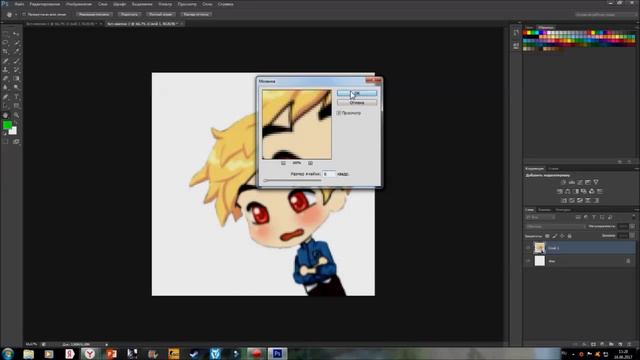Image resolution: width=640 pixels, height=360 pixels.
Task: Open the Image menu
Action: pos(79,4)
